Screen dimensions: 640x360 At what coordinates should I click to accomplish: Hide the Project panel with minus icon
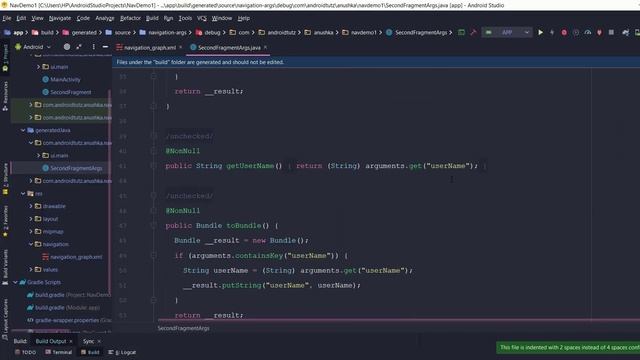point(105,47)
